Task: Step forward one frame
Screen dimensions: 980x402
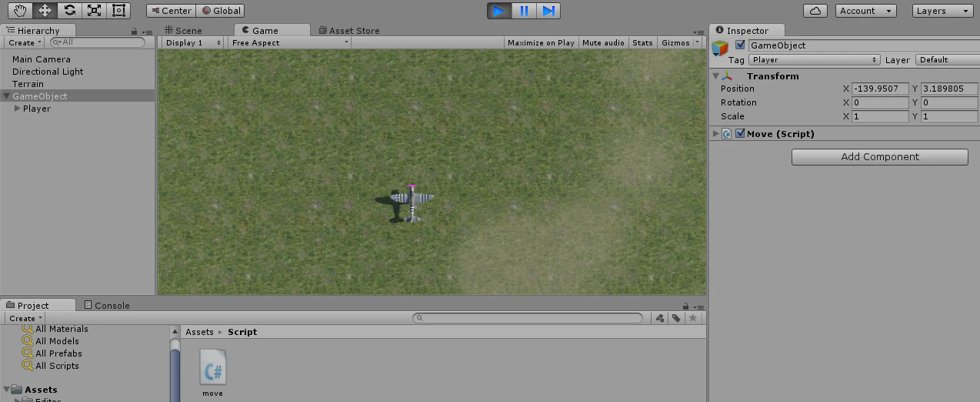Action: (548, 11)
